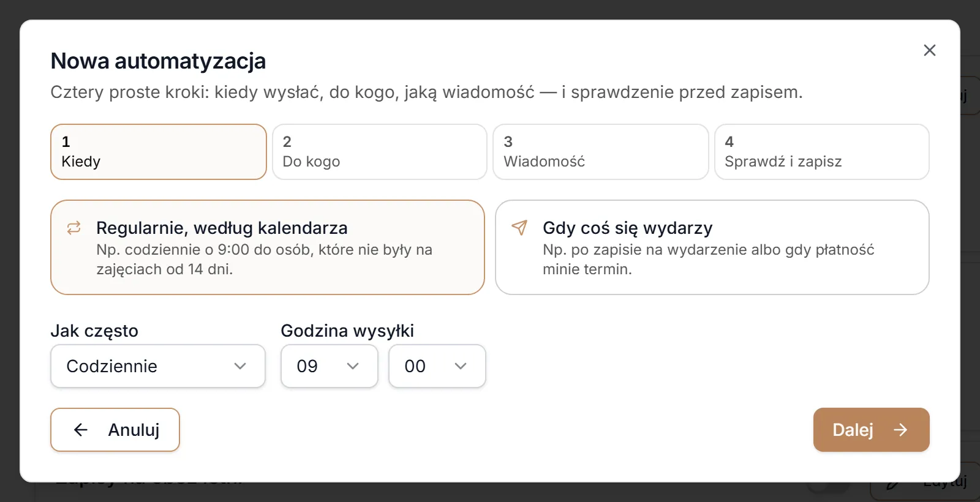
Task: Open step 2 Do kogo
Action: [380, 152]
